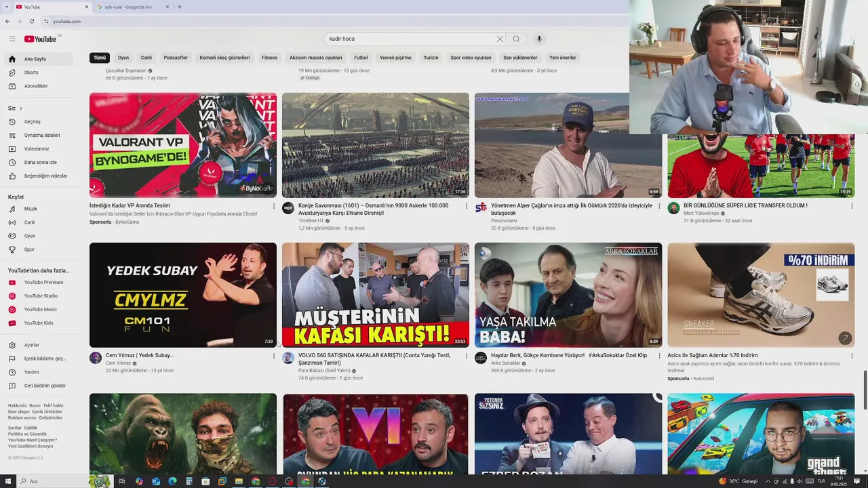Open the YouTube hamburger guide menu
868x488 pixels.
point(12,39)
